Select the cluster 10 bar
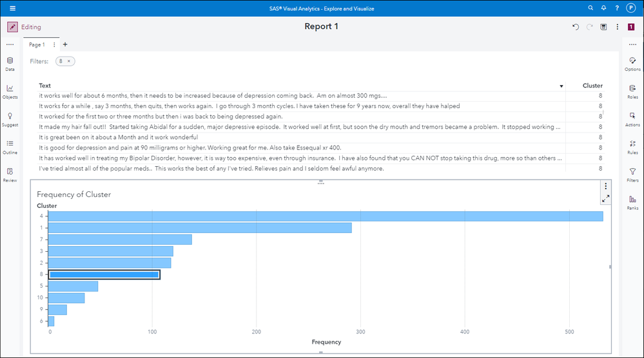The image size is (644, 358). [x=66, y=297]
